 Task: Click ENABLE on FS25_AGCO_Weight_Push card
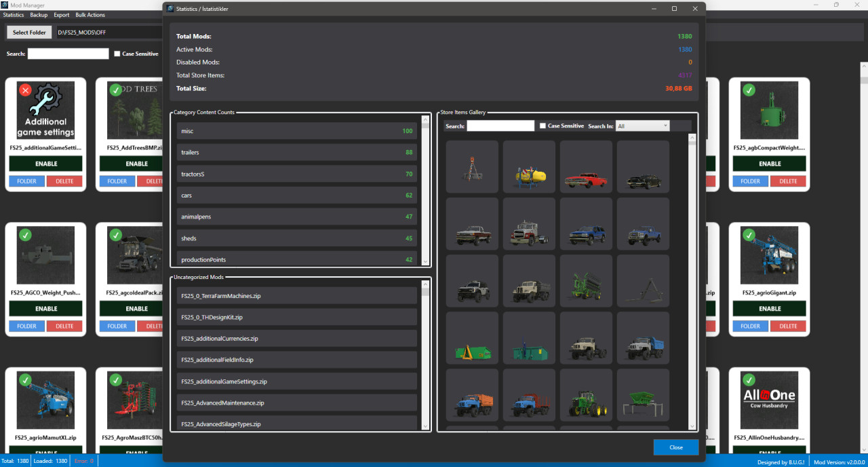46,309
